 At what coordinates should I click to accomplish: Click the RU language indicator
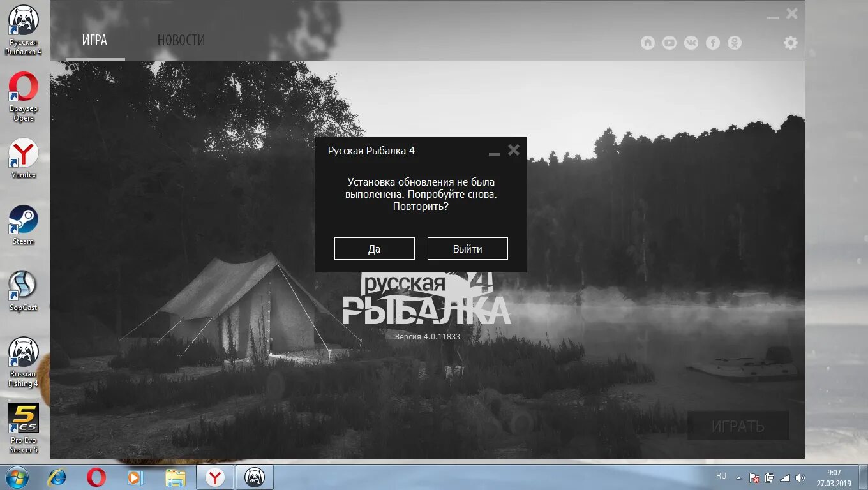[x=721, y=476]
